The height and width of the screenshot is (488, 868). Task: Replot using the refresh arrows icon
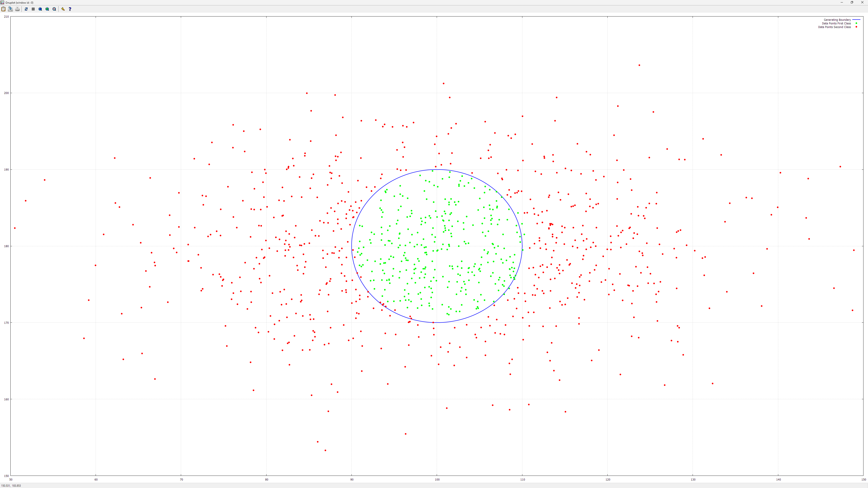pyautogui.click(x=26, y=9)
